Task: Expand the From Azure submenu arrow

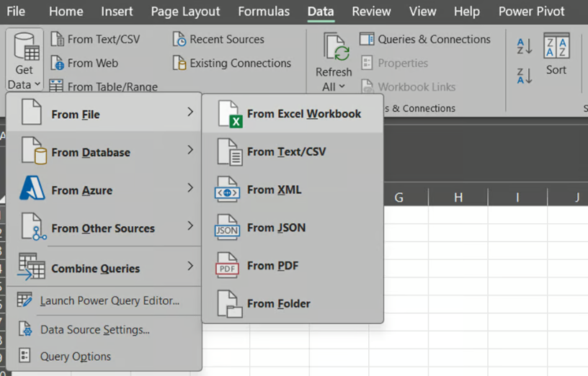Action: point(190,189)
